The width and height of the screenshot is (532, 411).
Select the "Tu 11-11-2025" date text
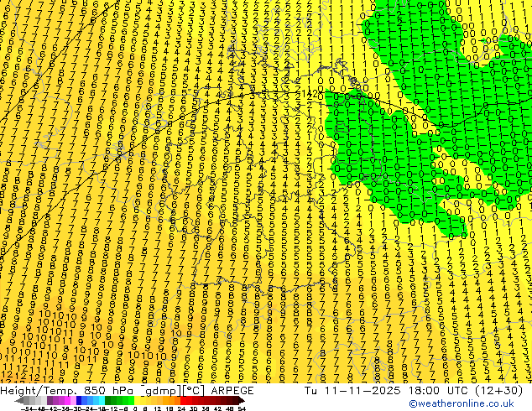[352, 391]
